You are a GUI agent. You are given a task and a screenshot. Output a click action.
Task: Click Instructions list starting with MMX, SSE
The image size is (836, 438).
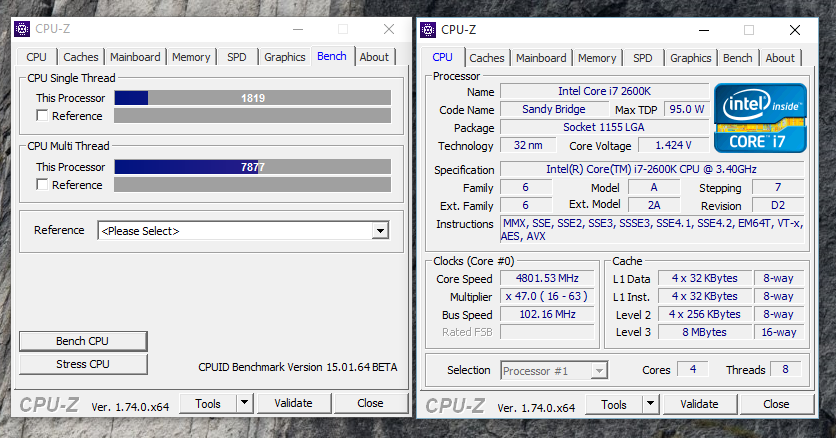pos(652,230)
